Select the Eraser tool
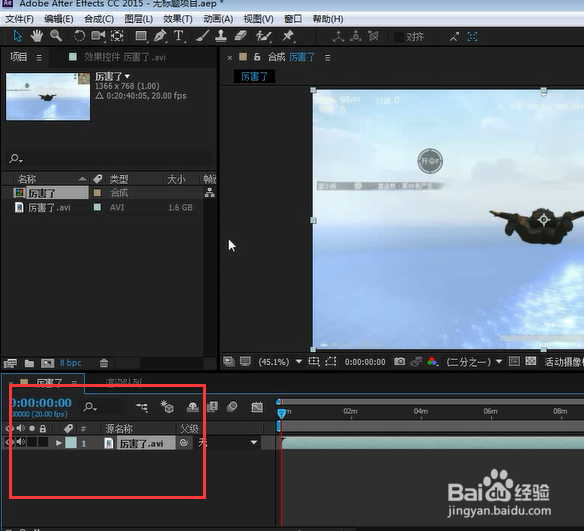This screenshot has height=531, width=584. click(241, 36)
